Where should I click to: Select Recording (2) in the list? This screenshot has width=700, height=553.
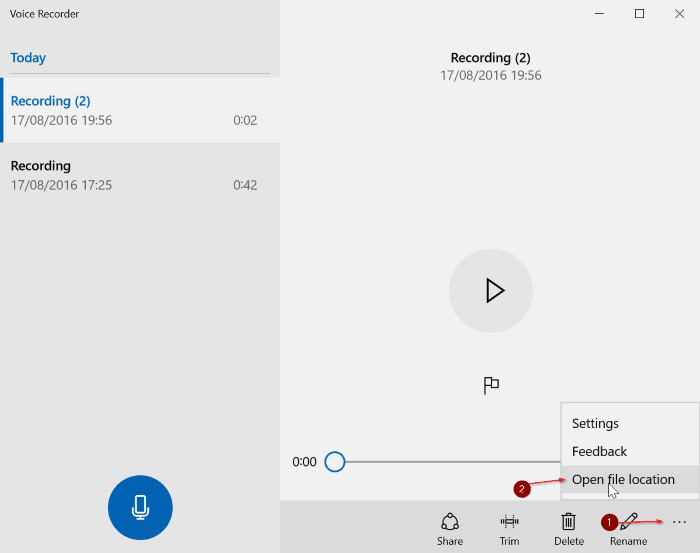pos(140,110)
